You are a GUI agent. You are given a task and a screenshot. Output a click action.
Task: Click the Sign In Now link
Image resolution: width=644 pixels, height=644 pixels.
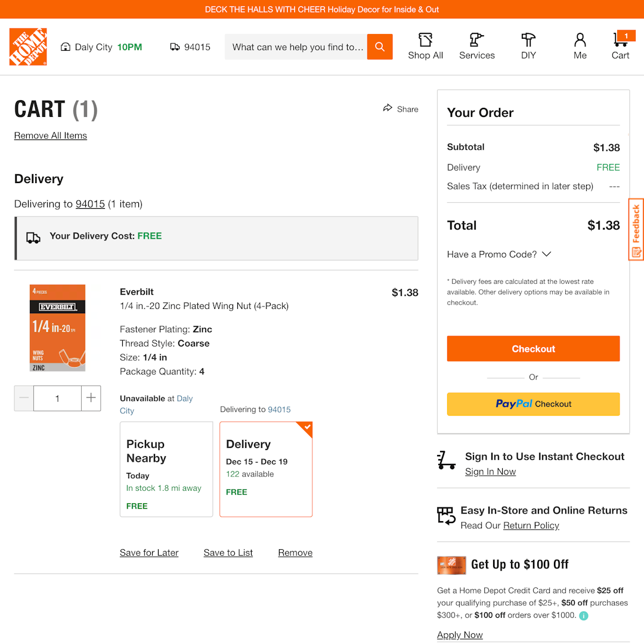(490, 471)
